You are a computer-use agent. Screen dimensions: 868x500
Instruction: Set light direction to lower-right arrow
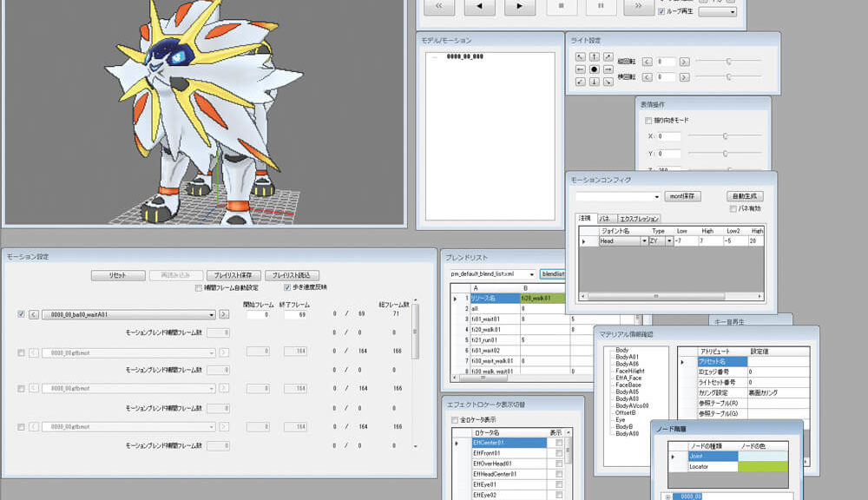pyautogui.click(x=608, y=82)
